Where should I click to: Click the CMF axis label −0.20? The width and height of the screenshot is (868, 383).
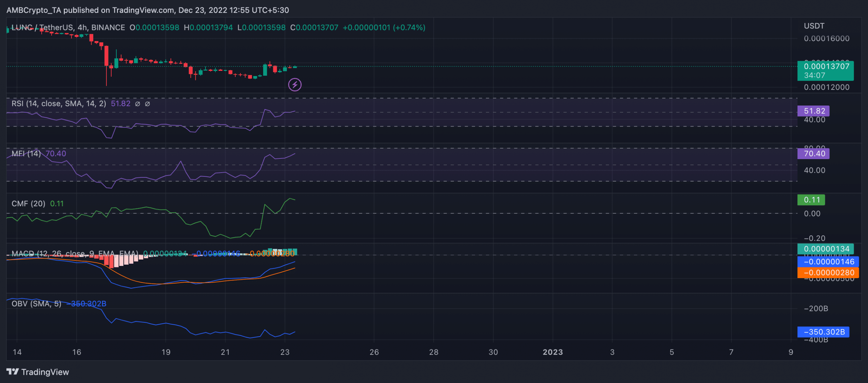pos(814,238)
